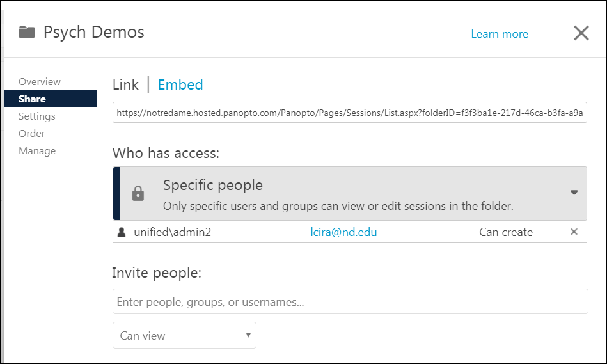Open the Can view permission dropdown
The height and width of the screenshot is (364, 607).
pyautogui.click(x=184, y=335)
